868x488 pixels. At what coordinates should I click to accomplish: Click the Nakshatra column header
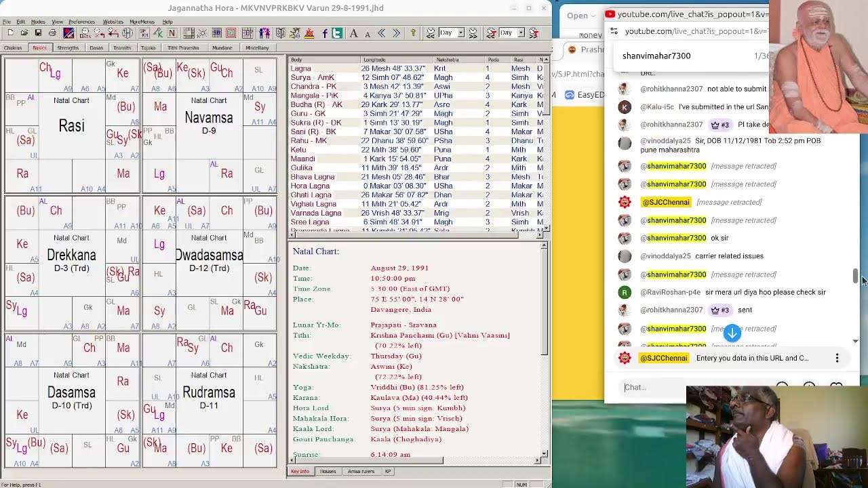coord(459,60)
